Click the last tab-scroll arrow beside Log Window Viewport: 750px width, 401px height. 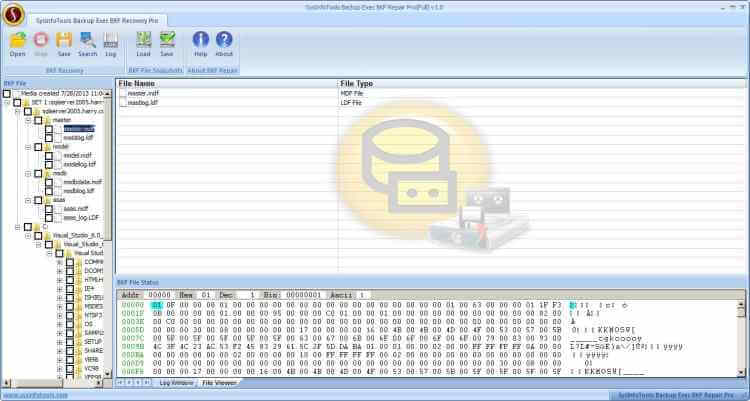coord(147,383)
